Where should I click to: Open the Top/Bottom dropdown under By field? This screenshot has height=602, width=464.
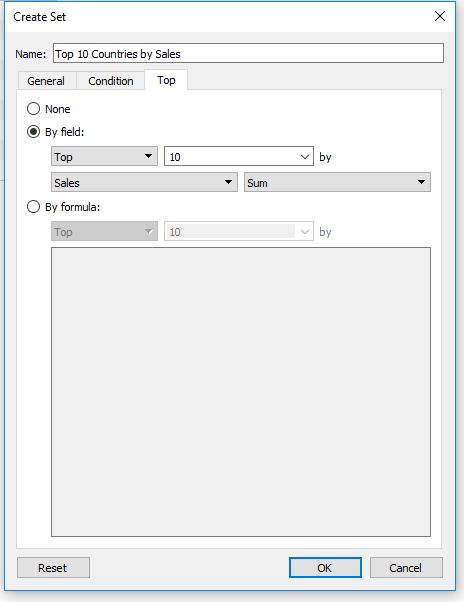[104, 156]
